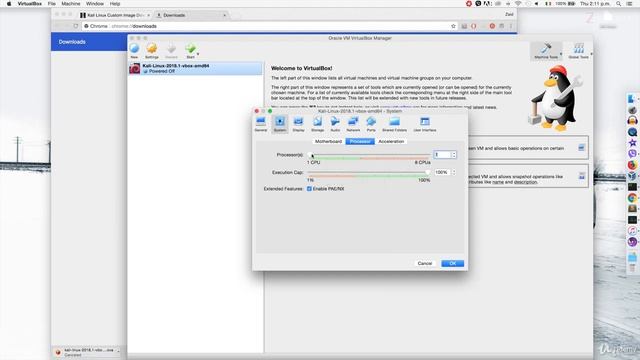
Task: Click the volume icon in the menu bar
Action: [x=537, y=4]
